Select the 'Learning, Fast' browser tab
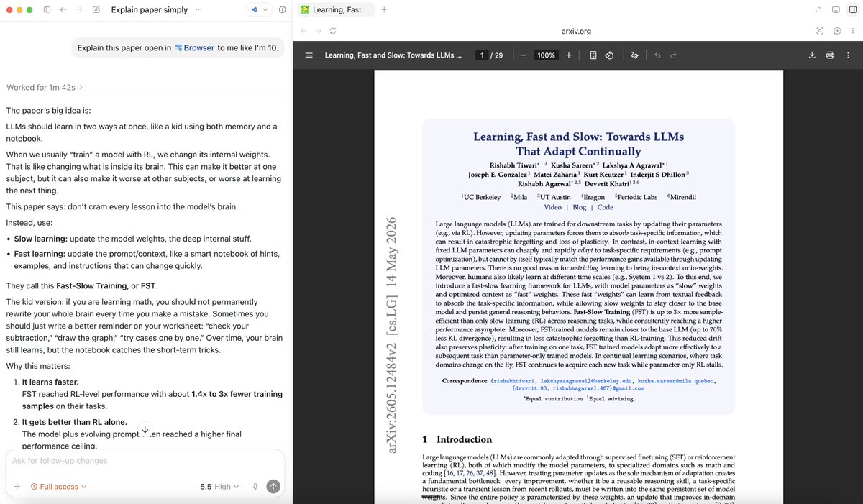 pyautogui.click(x=335, y=10)
